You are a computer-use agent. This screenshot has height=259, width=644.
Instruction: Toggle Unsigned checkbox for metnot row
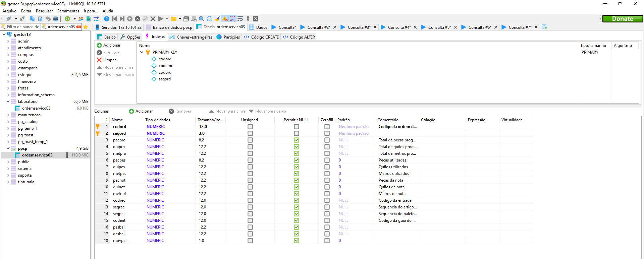(250, 194)
